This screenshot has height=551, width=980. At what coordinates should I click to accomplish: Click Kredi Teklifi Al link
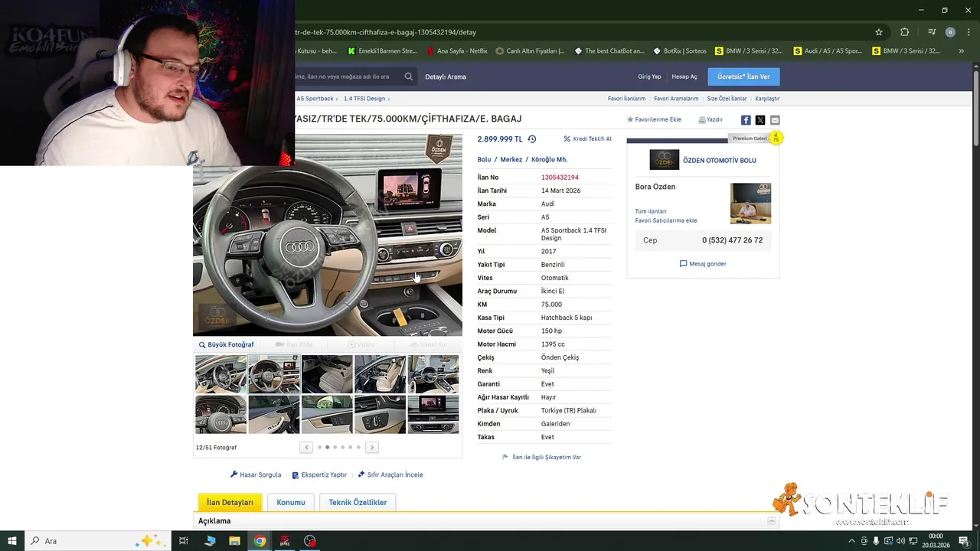[587, 139]
